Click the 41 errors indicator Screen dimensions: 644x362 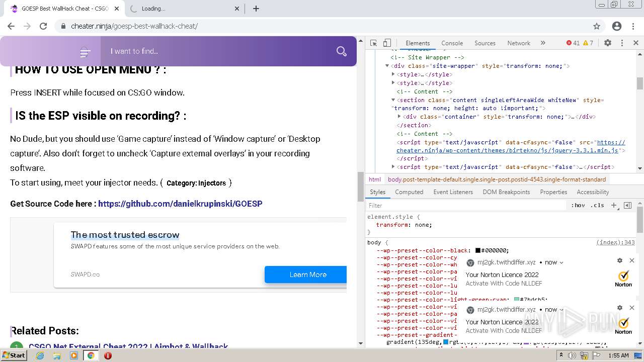point(573,43)
